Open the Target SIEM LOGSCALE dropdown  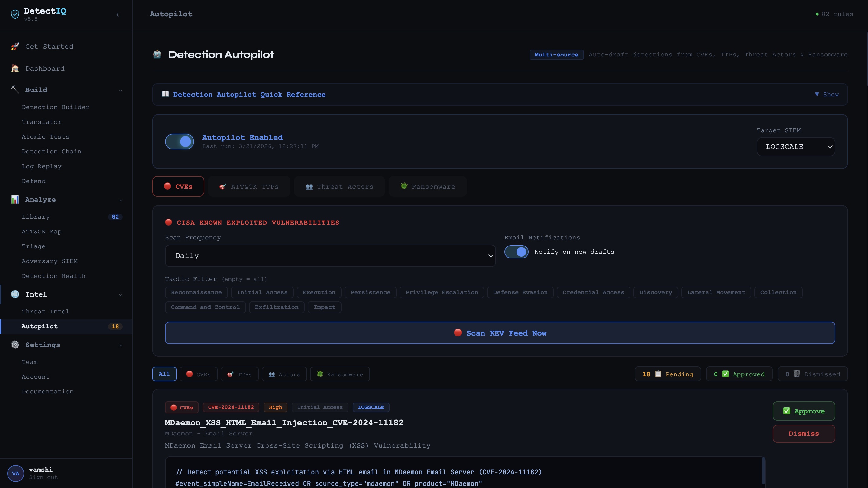click(795, 147)
